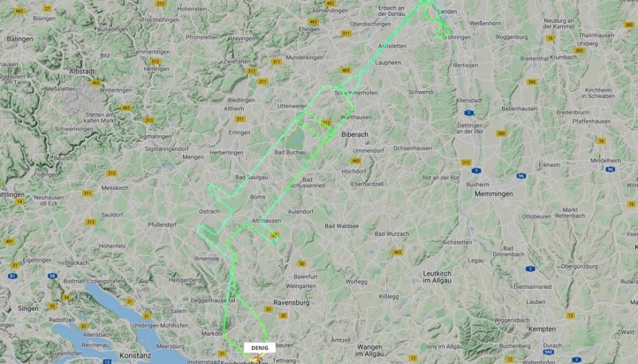Click the Ravensburg city label

[291, 303]
